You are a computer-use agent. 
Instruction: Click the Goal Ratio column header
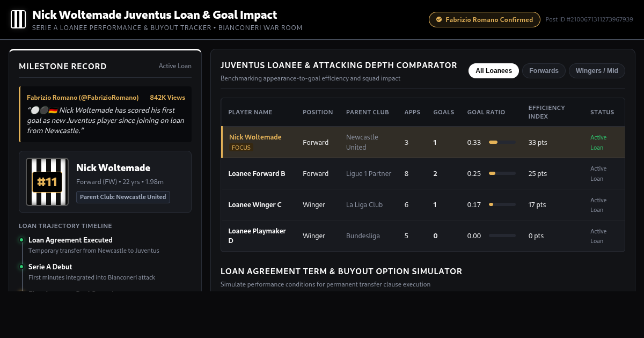pos(486,112)
